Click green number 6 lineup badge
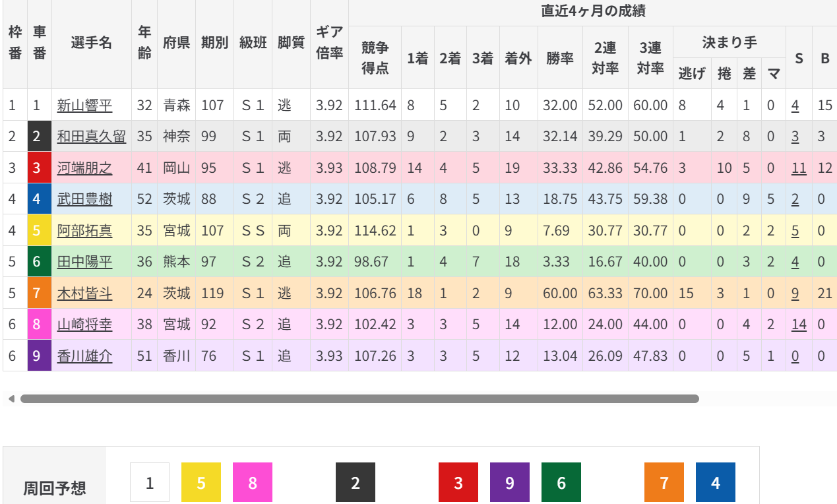 561,483
